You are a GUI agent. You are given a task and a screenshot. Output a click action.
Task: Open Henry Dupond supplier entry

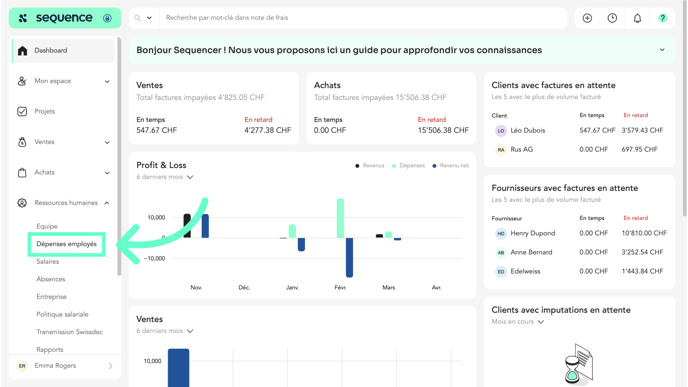[x=533, y=233]
